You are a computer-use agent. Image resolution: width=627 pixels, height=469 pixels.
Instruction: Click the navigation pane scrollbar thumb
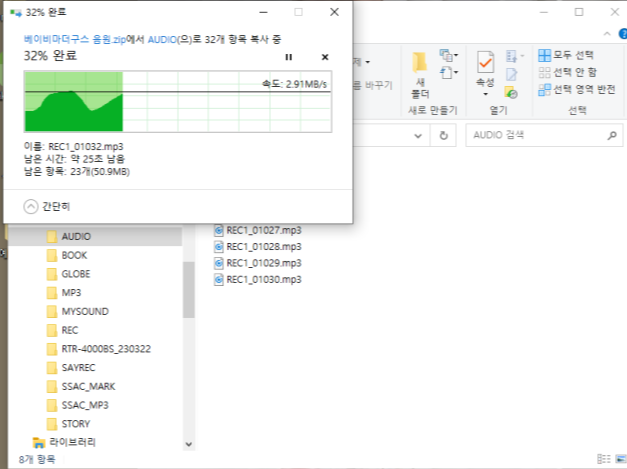(189, 290)
